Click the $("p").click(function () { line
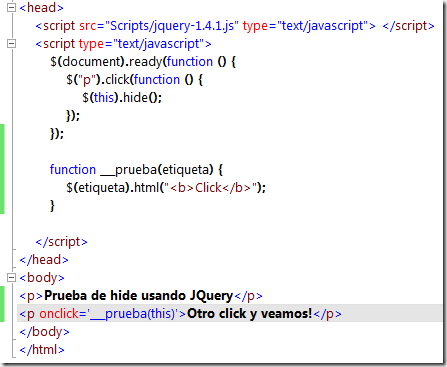447x367 pixels. (x=134, y=80)
